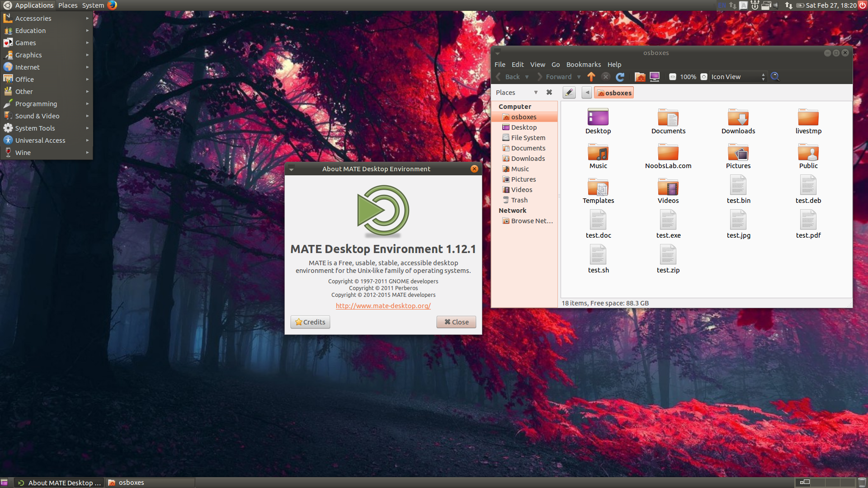Click the zoom-in stepper control

[x=703, y=77]
